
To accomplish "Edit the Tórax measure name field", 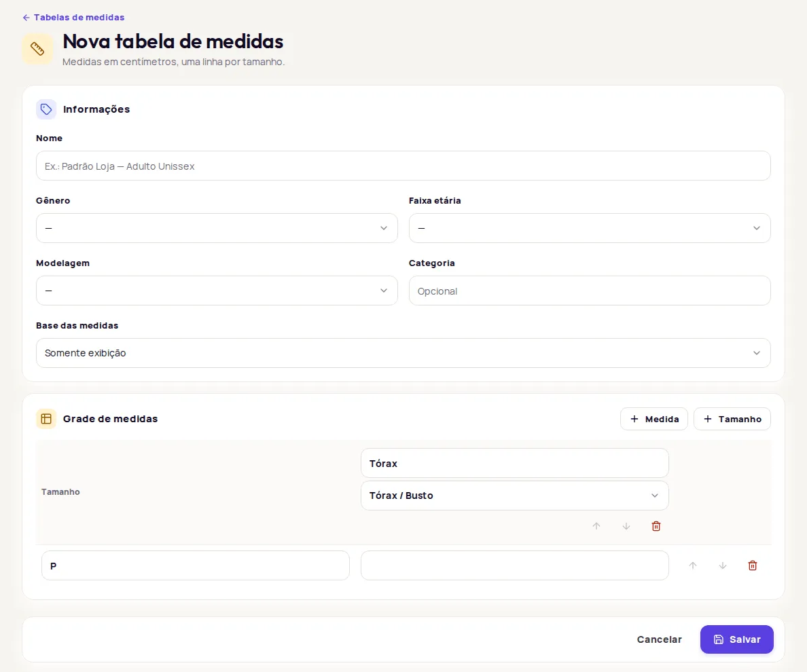I will (515, 463).
